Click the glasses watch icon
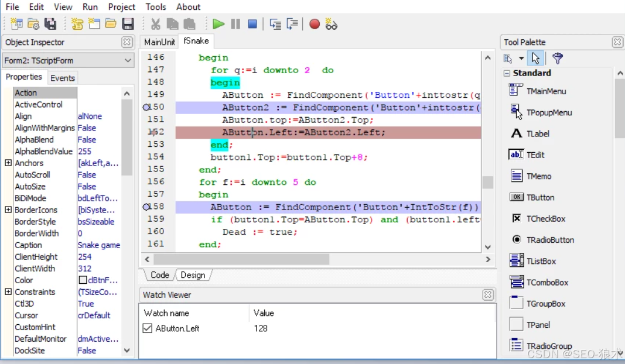The width and height of the screenshot is (625, 364). click(x=331, y=25)
